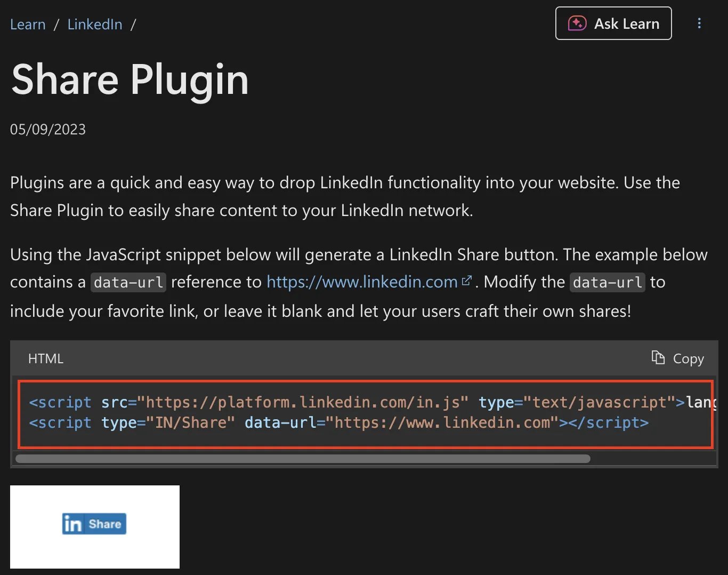The width and height of the screenshot is (728, 575).
Task: Click the Ask Learn button
Action: coord(613,23)
